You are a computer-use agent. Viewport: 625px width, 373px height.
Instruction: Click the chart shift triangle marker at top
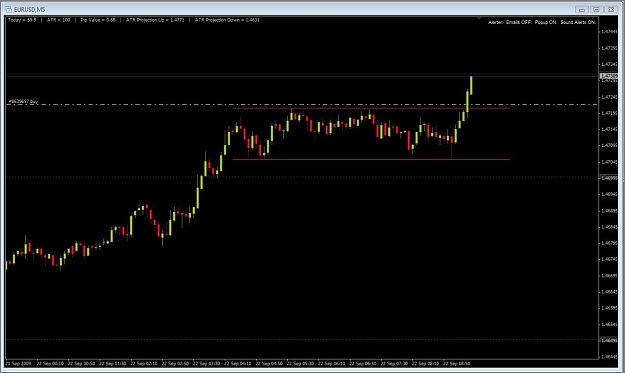(x=479, y=18)
